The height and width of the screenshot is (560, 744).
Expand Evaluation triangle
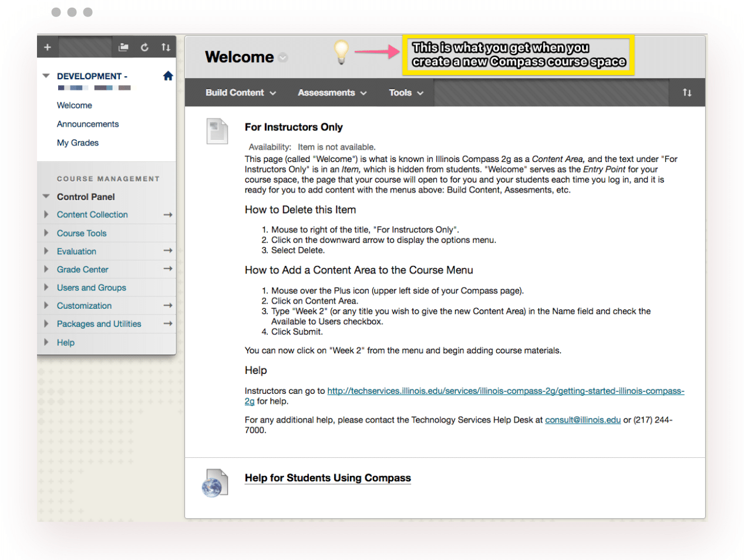pyautogui.click(x=46, y=251)
